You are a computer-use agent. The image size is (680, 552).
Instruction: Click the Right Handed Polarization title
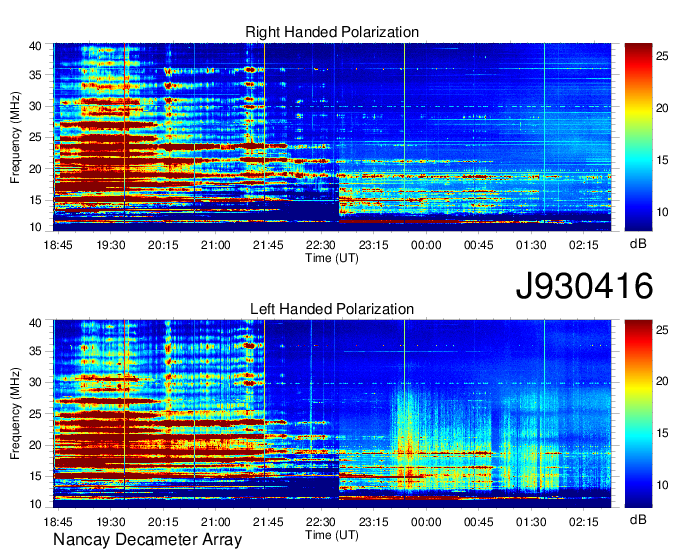tap(332, 32)
